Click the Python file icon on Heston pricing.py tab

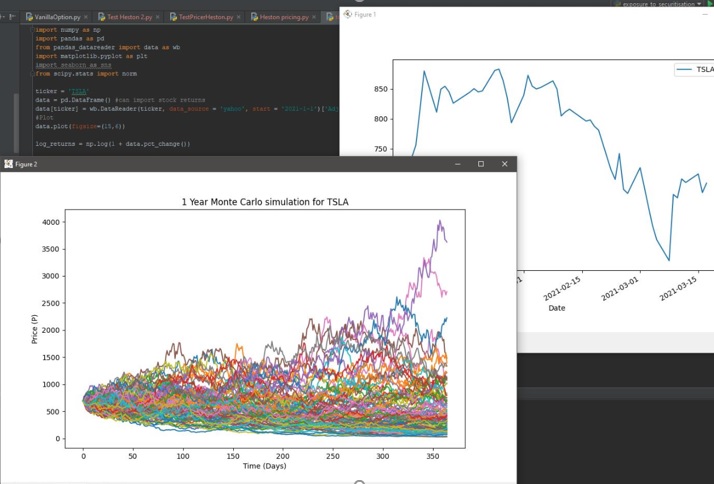pos(254,18)
